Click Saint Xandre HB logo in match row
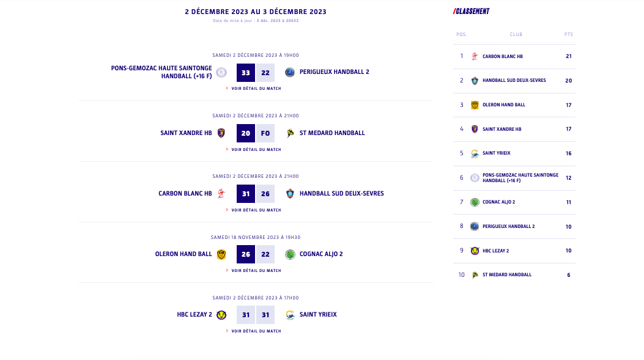 [221, 133]
